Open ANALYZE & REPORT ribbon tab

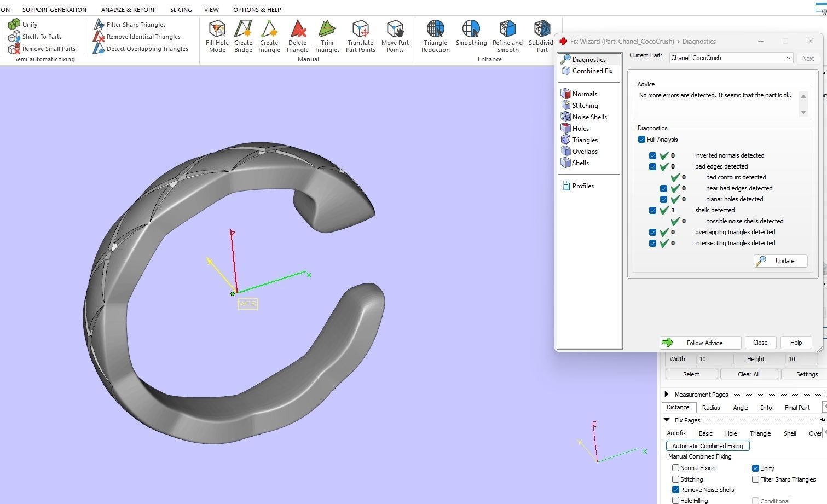(x=128, y=10)
